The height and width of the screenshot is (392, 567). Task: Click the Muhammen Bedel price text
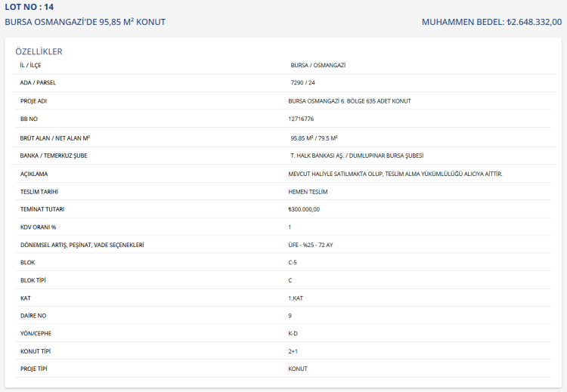[491, 22]
